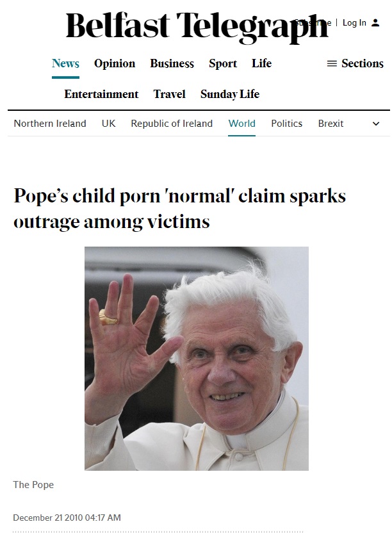The width and height of the screenshot is (392, 547).
Task: Open the Opinion section
Action: (x=115, y=63)
